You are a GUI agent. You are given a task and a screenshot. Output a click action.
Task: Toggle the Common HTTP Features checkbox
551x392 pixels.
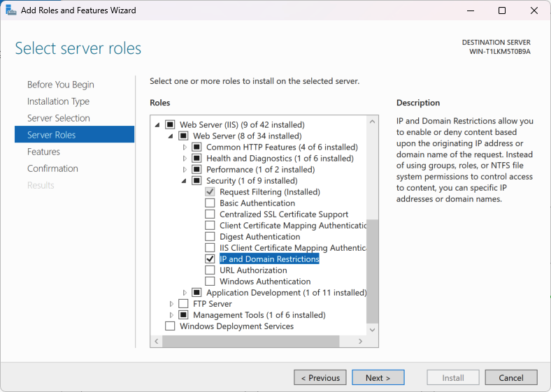(x=196, y=147)
